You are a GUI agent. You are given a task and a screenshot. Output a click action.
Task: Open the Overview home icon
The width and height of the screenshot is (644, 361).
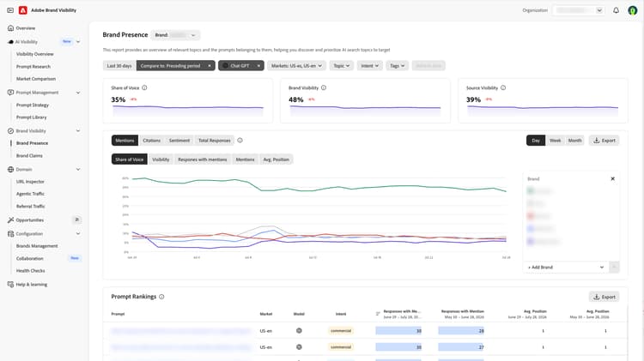10,28
